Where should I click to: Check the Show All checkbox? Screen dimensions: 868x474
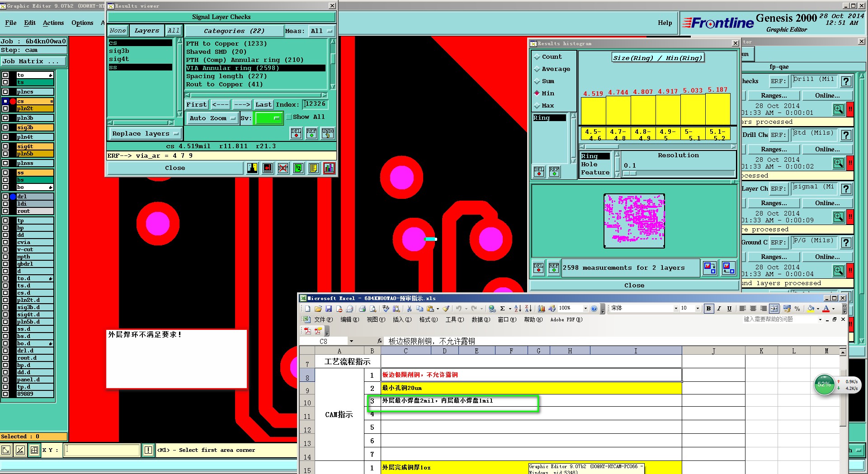tap(288, 117)
